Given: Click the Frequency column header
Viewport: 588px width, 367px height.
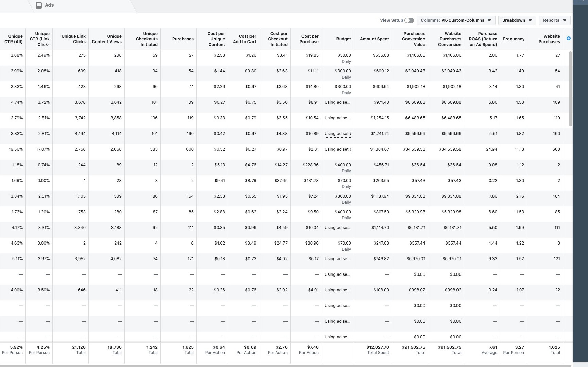Looking at the screenshot, I should pos(514,39).
